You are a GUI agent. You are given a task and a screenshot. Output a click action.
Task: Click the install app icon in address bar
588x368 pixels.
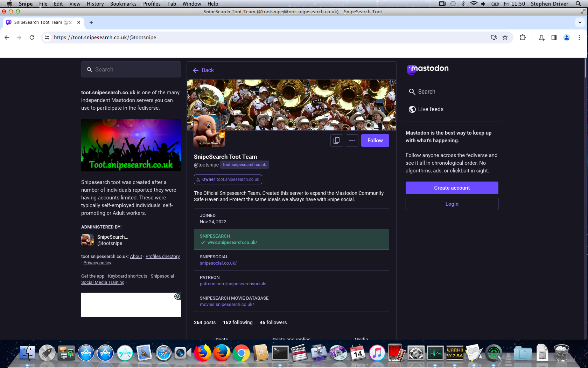click(494, 38)
